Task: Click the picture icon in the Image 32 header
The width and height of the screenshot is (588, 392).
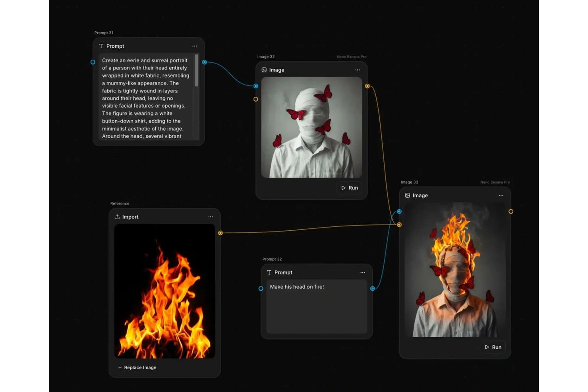Action: click(x=264, y=70)
